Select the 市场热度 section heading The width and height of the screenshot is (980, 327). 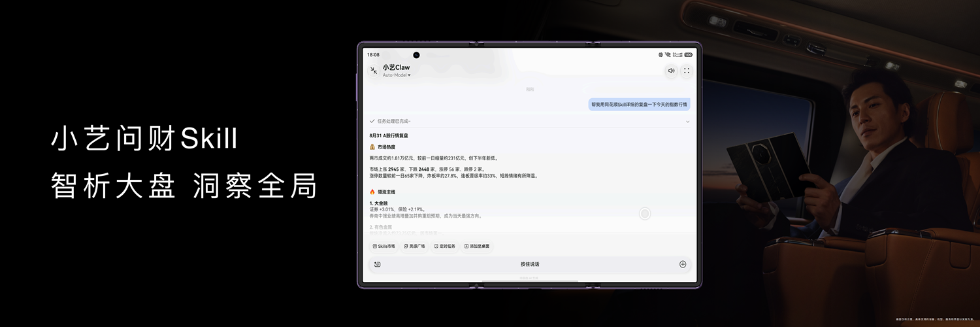pyautogui.click(x=382, y=147)
